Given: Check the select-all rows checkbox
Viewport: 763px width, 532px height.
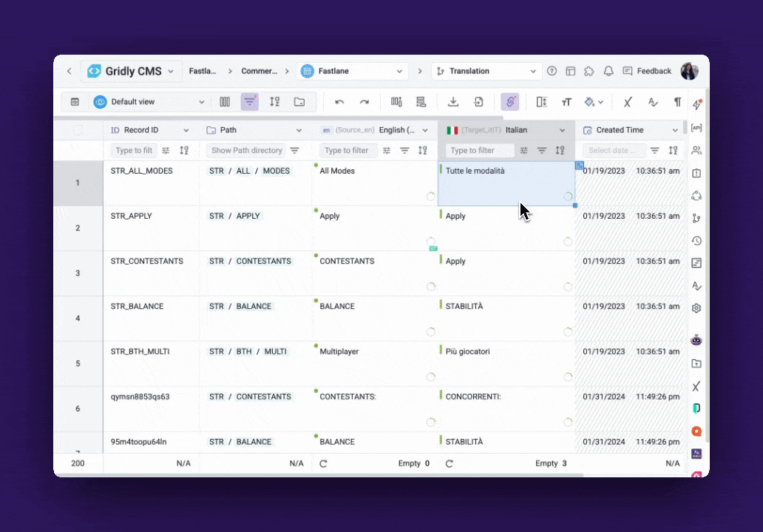Looking at the screenshot, I should coord(78,130).
